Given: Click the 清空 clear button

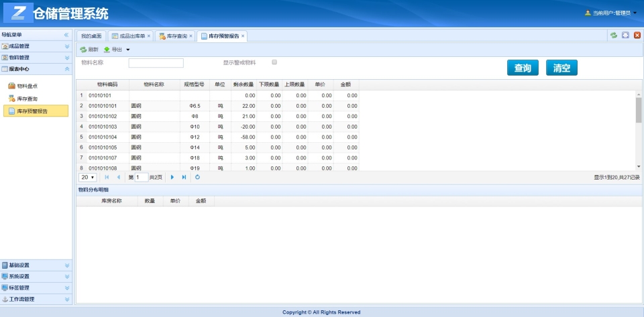Looking at the screenshot, I should pyautogui.click(x=561, y=68).
